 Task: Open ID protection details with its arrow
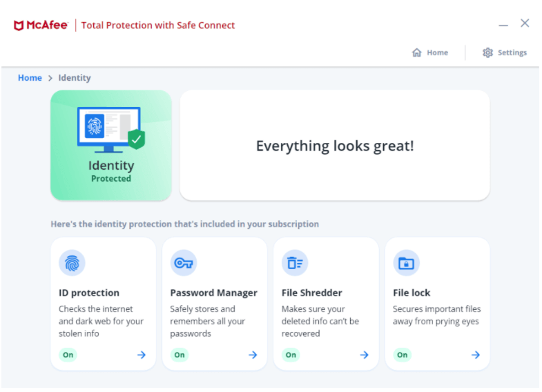pos(142,355)
